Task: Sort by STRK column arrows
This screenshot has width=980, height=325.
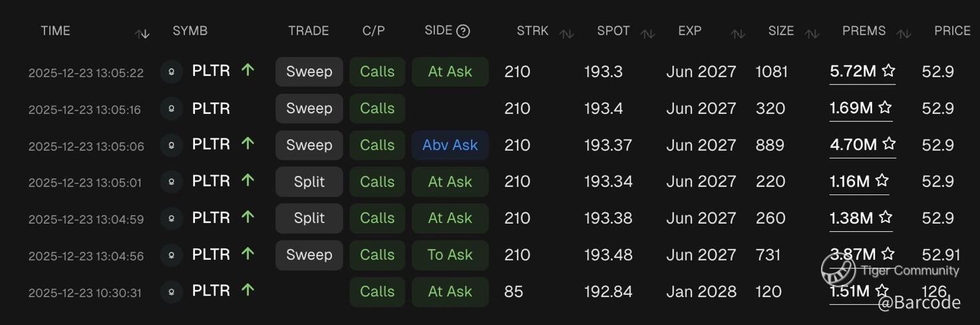Action: click(567, 33)
